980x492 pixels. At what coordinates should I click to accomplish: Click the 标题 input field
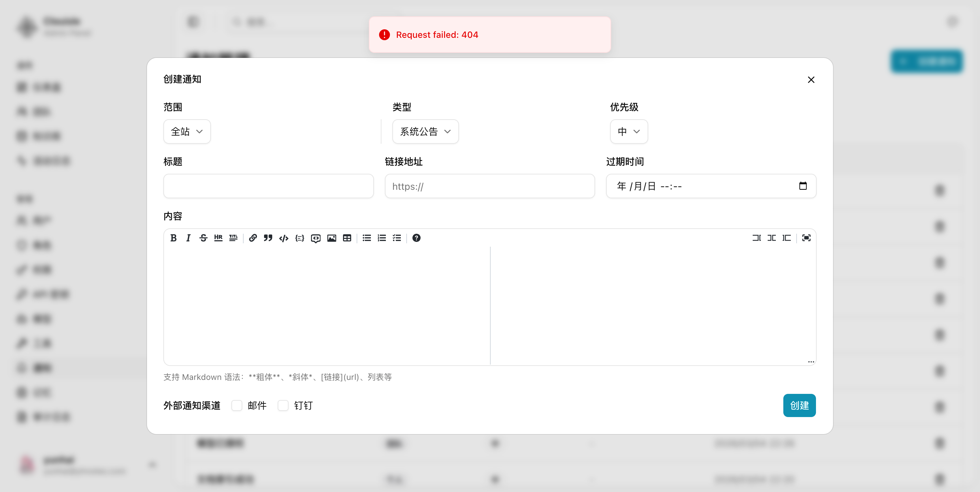pos(268,186)
